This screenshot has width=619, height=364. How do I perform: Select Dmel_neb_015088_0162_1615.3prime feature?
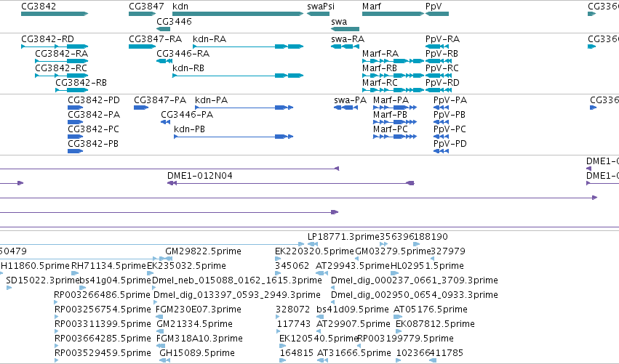click(154, 288)
